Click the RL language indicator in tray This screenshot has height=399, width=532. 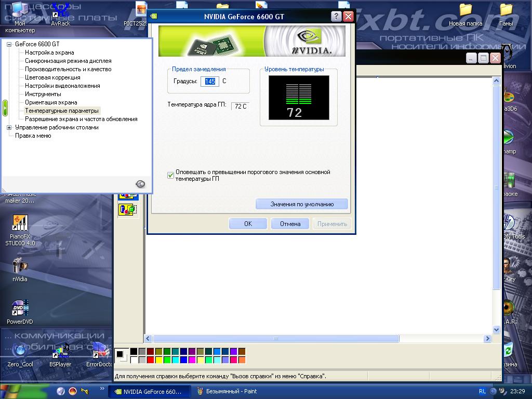click(482, 391)
